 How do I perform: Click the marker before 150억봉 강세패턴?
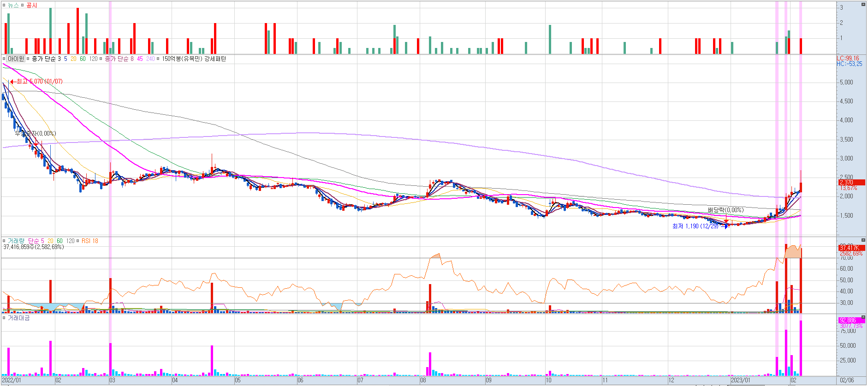point(159,59)
